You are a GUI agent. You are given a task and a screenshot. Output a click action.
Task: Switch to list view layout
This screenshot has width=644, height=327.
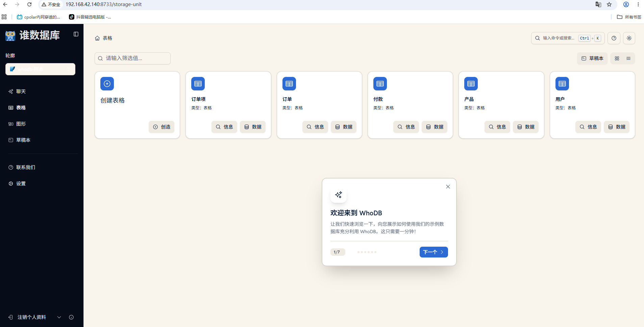(x=628, y=58)
